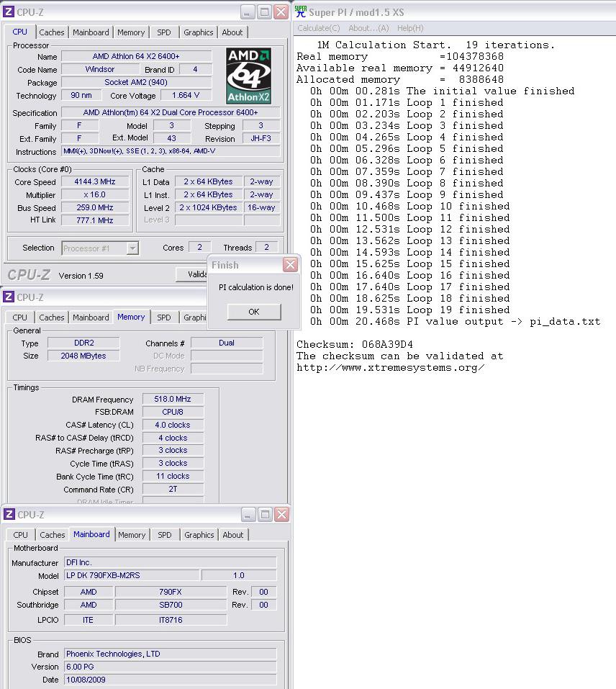Open Graphics tab in bottom Mainboard window

[x=199, y=535]
